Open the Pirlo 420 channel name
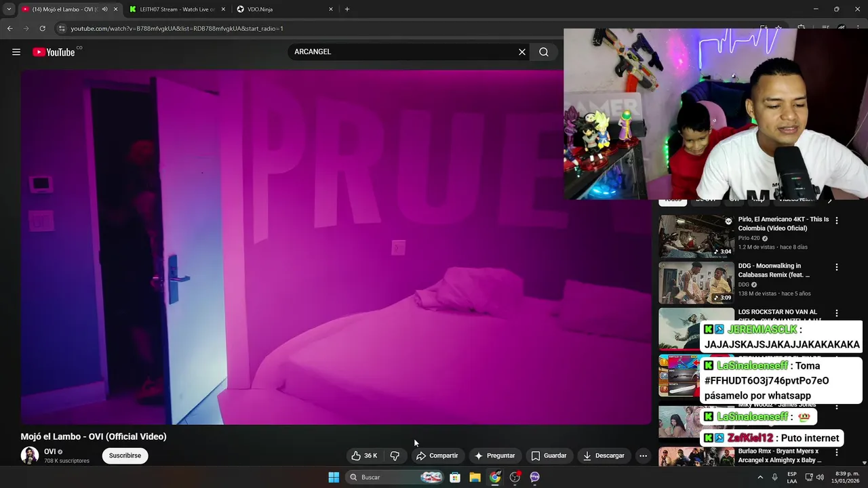868x488 pixels. (x=749, y=239)
